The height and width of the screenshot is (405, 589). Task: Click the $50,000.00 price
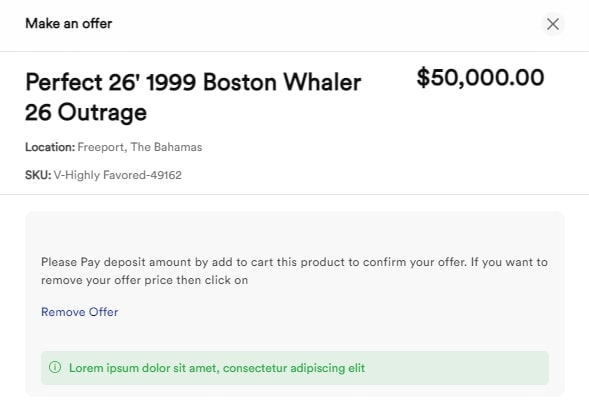(x=480, y=78)
